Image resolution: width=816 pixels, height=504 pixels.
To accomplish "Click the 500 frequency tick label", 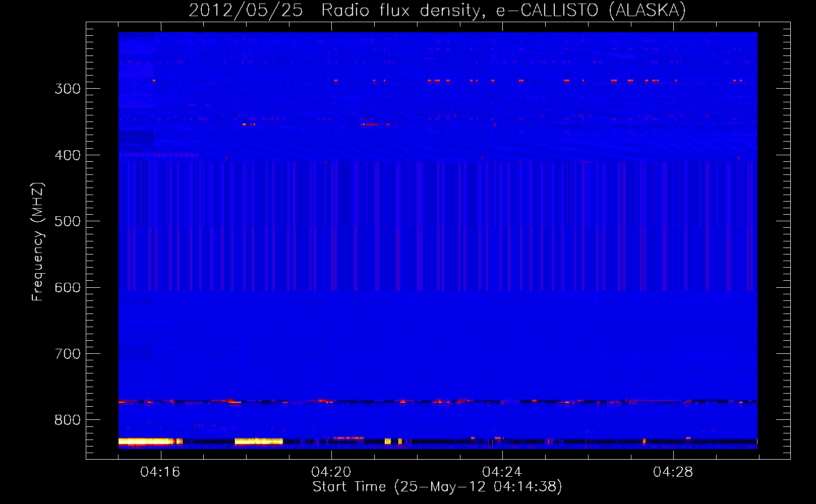I will pyautogui.click(x=68, y=221).
